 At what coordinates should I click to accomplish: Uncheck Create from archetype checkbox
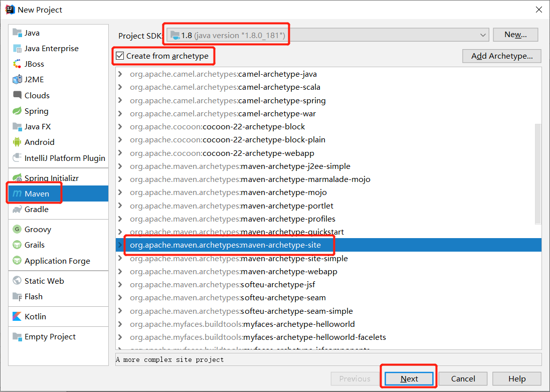tap(120, 56)
